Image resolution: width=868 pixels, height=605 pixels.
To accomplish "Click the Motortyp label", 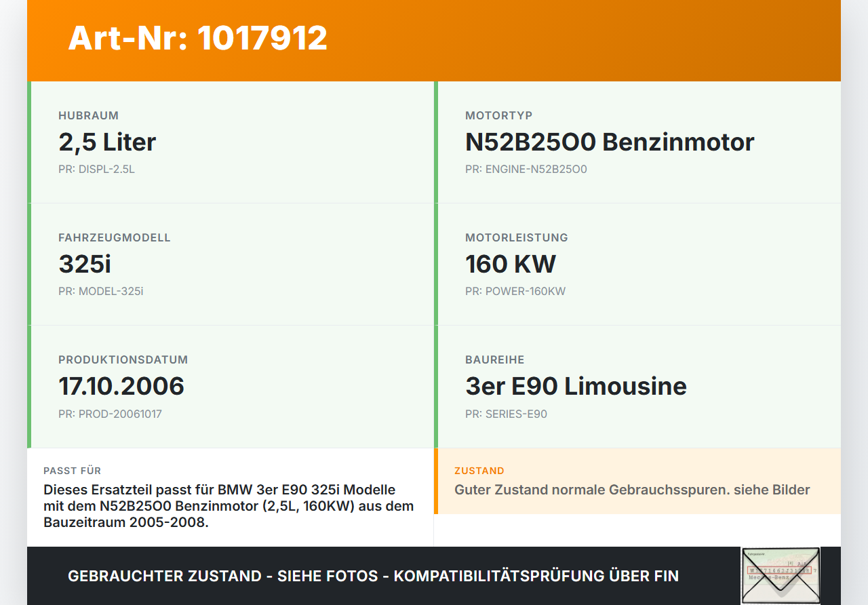I will [499, 115].
